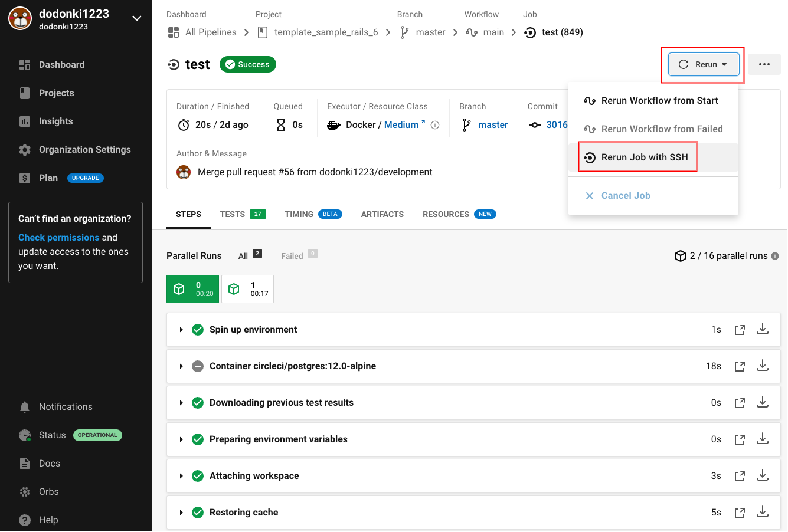Open Preparing environment variables output in new tab

coord(740,439)
